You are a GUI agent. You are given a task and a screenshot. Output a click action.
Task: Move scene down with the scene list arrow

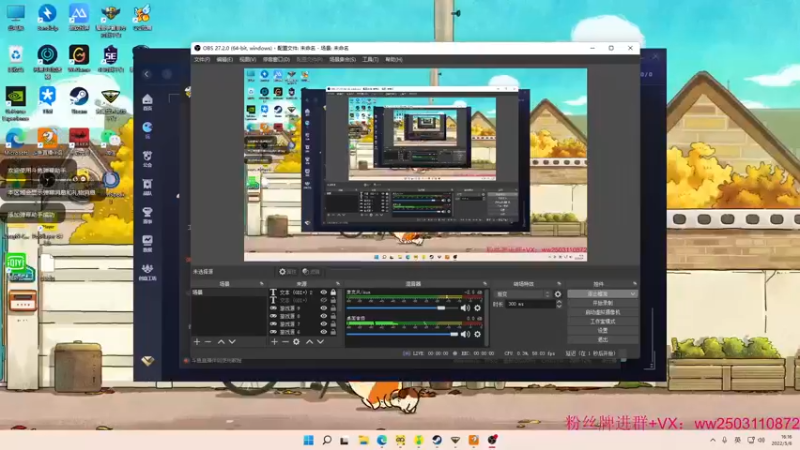[232, 342]
